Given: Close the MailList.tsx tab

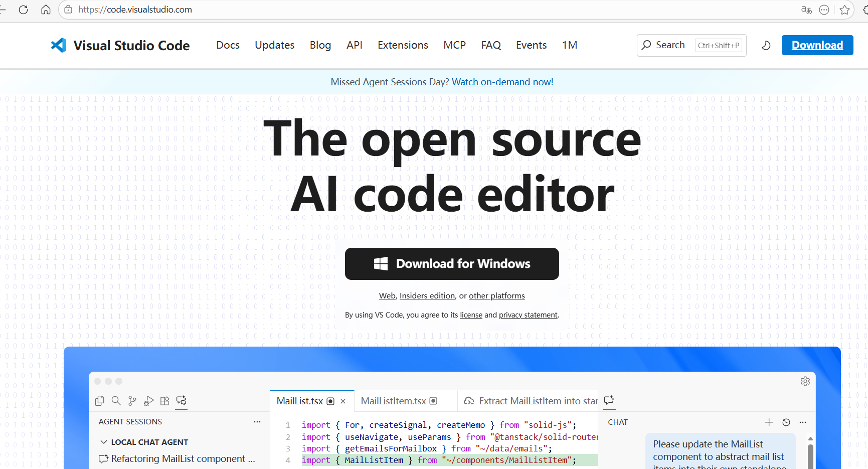Looking at the screenshot, I should [343, 401].
